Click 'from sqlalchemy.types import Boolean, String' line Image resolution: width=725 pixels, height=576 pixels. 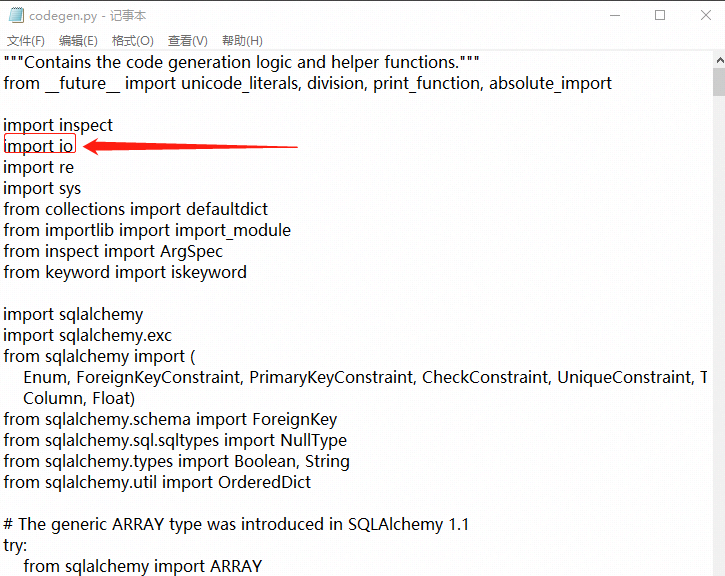177,461
